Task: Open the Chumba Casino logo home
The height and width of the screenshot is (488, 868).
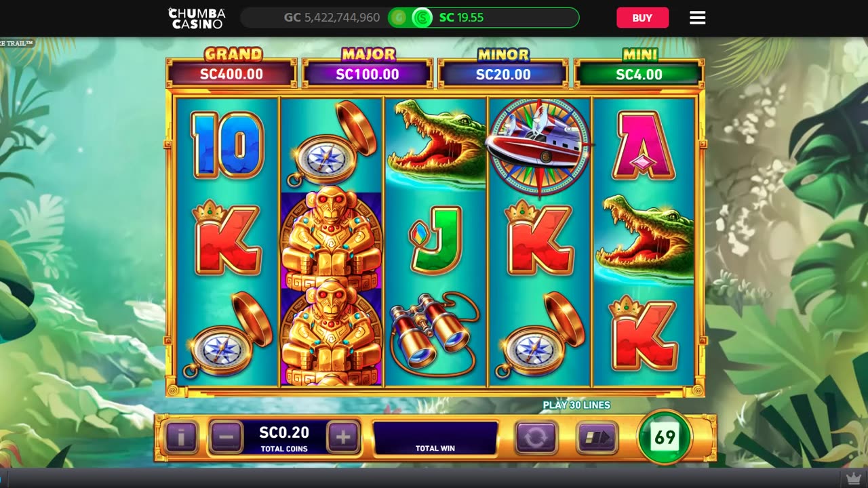Action: pyautogui.click(x=197, y=18)
